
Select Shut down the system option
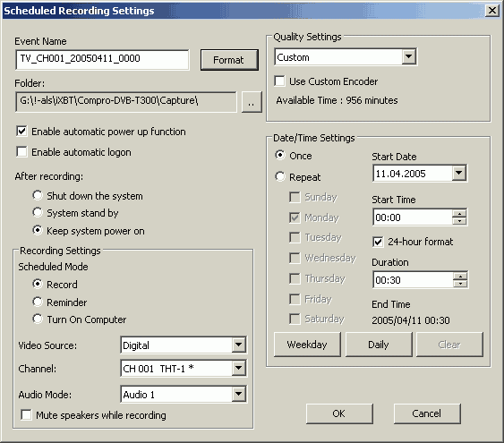pos(38,195)
